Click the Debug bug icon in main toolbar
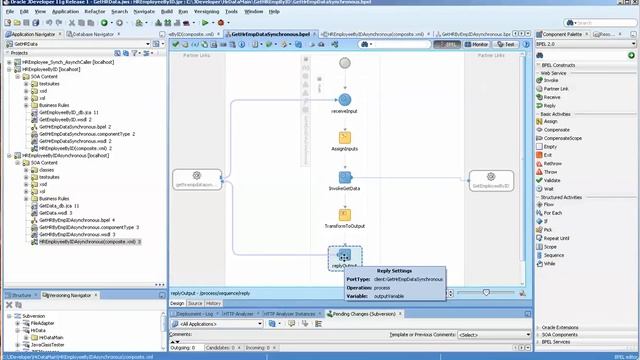Viewport: 640px width, 360px height. pyautogui.click(x=221, y=23)
